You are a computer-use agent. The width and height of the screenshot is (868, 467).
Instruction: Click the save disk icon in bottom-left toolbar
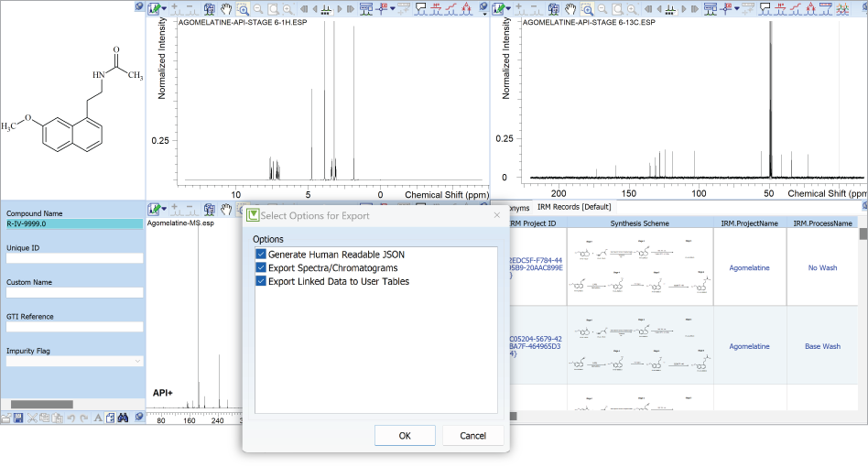point(18,418)
